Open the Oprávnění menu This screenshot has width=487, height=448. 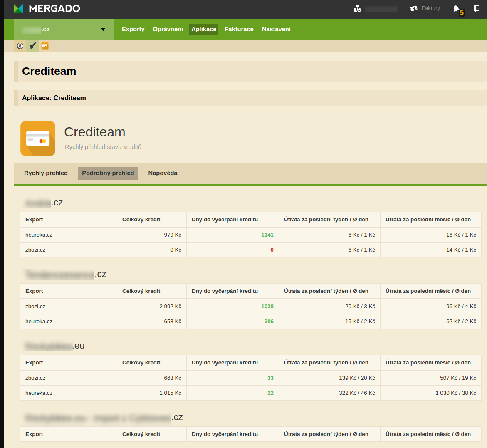pyautogui.click(x=168, y=29)
